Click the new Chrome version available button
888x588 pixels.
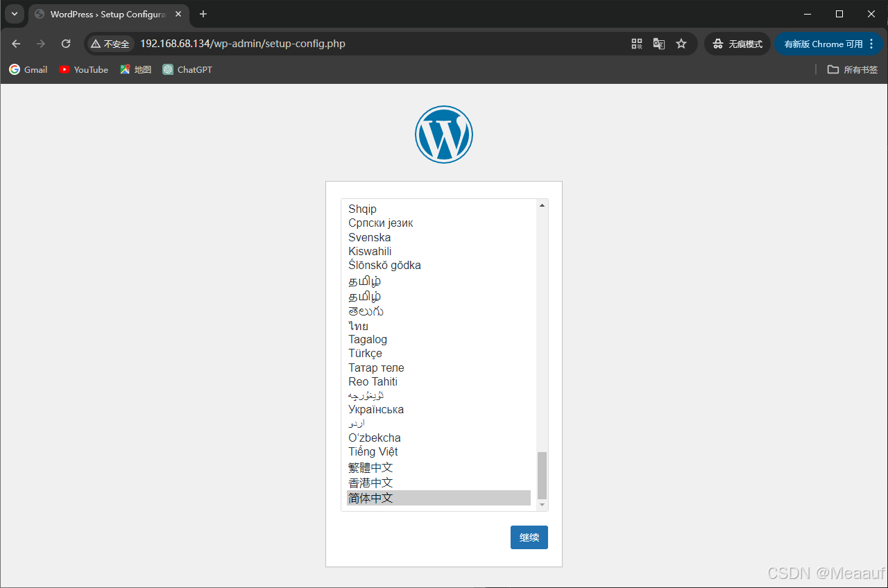click(828, 44)
